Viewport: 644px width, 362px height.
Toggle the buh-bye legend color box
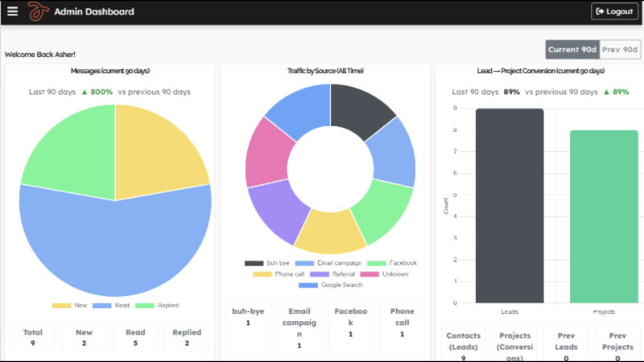click(254, 263)
